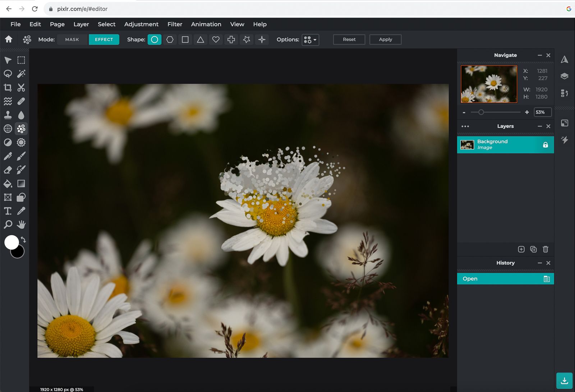Choose the cross plus shape
Screen dimensions: 575x392
231,40
